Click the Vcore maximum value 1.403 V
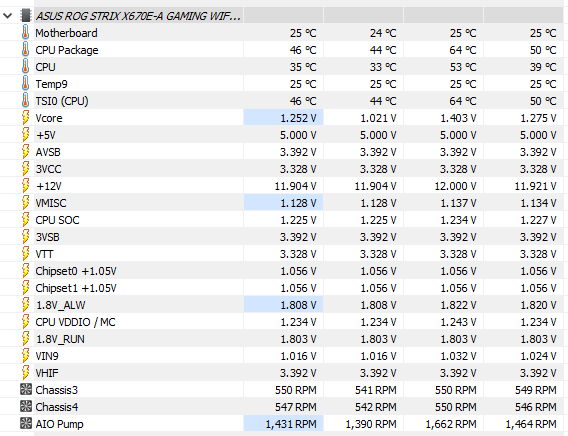 pyautogui.click(x=458, y=118)
